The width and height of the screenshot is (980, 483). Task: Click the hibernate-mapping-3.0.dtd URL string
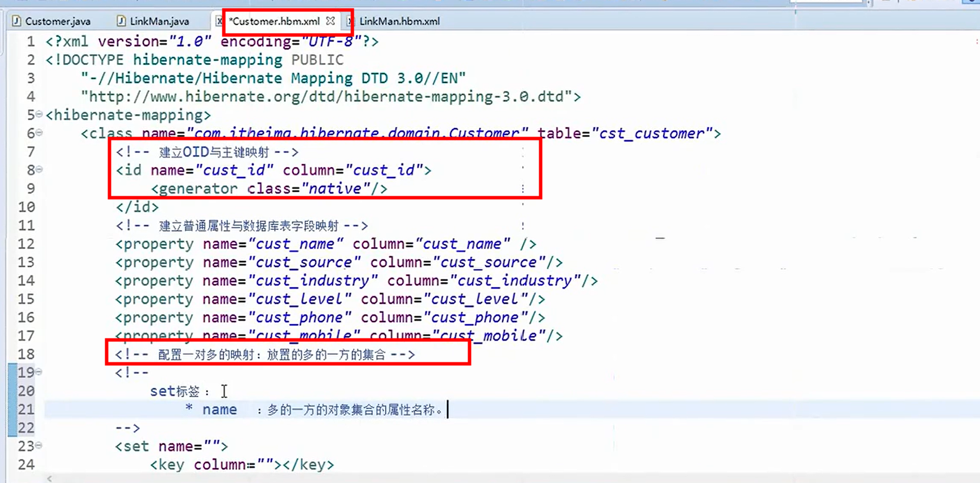pos(326,97)
